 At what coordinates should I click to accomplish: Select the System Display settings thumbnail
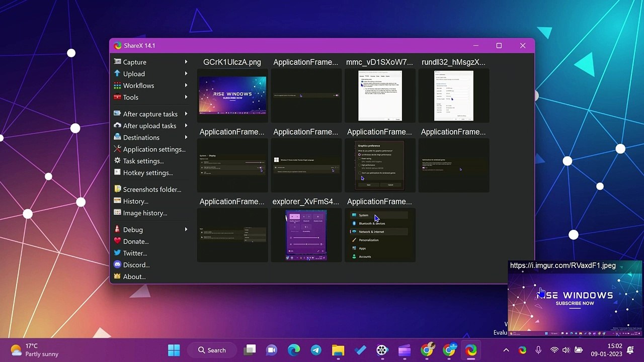pos(232,165)
